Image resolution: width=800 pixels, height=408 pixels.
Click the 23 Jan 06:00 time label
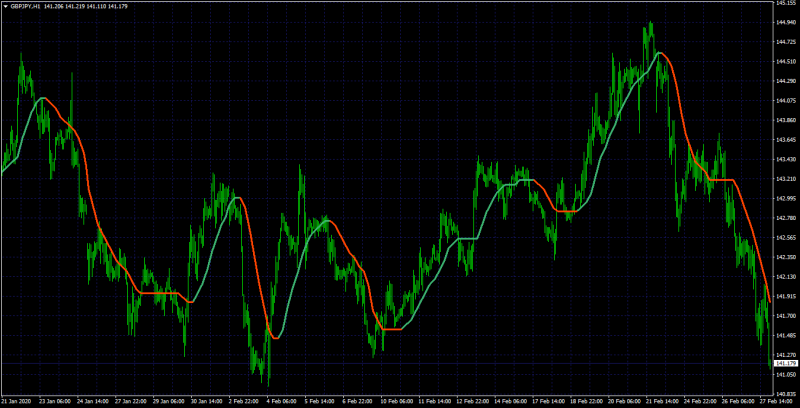(55, 402)
